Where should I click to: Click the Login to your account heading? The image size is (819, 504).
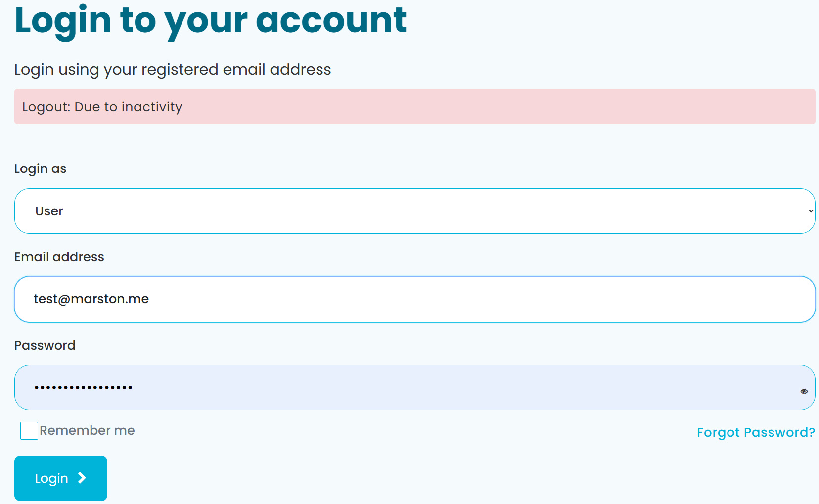tap(211, 21)
